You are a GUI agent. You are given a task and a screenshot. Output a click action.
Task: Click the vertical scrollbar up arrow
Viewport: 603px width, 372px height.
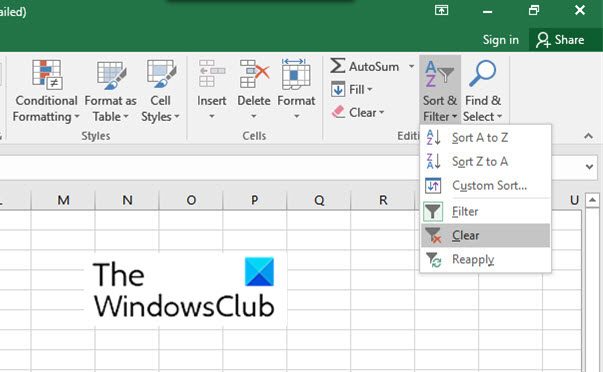pos(592,200)
